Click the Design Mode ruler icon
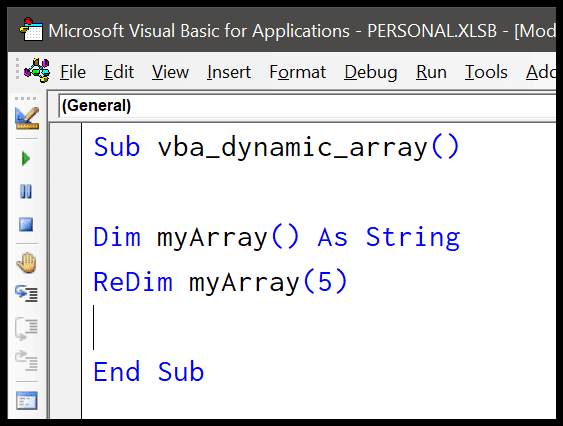Screen dimensions: 563x426 point(27,118)
